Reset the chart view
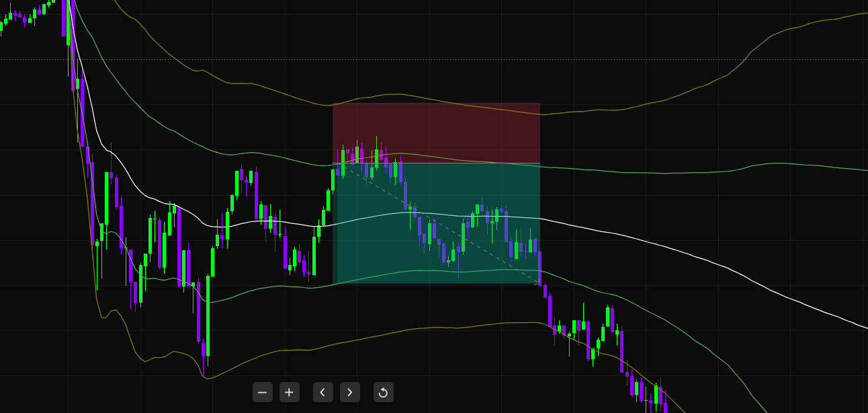The image size is (868, 413). click(384, 392)
